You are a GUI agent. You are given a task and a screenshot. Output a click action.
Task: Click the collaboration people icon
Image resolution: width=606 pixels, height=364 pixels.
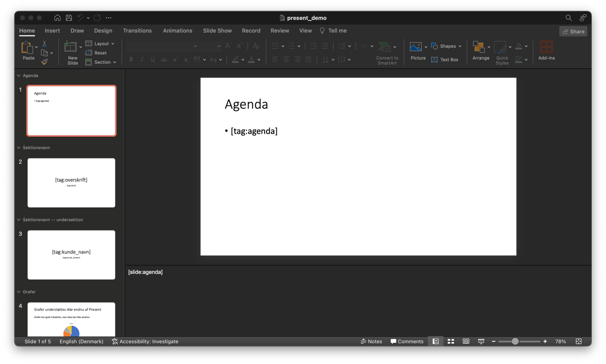pyautogui.click(x=583, y=18)
